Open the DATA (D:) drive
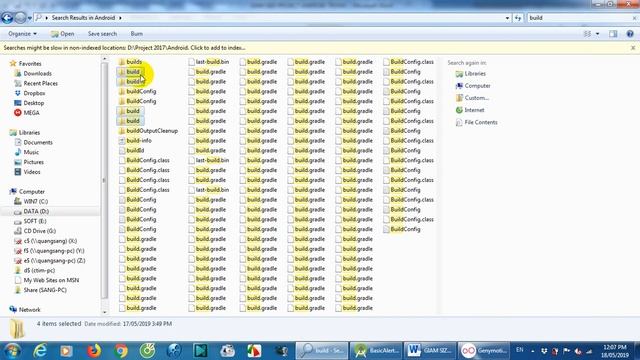This screenshot has height=360, width=640. (36, 211)
